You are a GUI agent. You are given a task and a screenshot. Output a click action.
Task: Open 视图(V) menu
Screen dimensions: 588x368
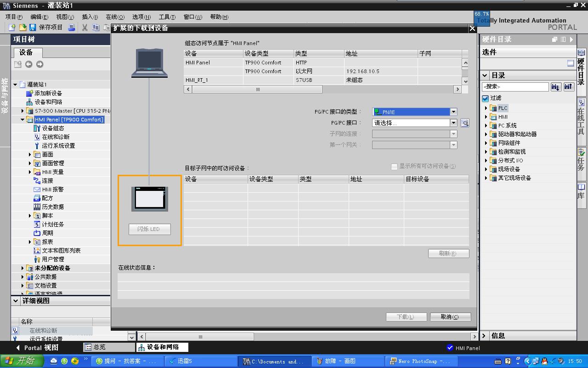coord(65,17)
